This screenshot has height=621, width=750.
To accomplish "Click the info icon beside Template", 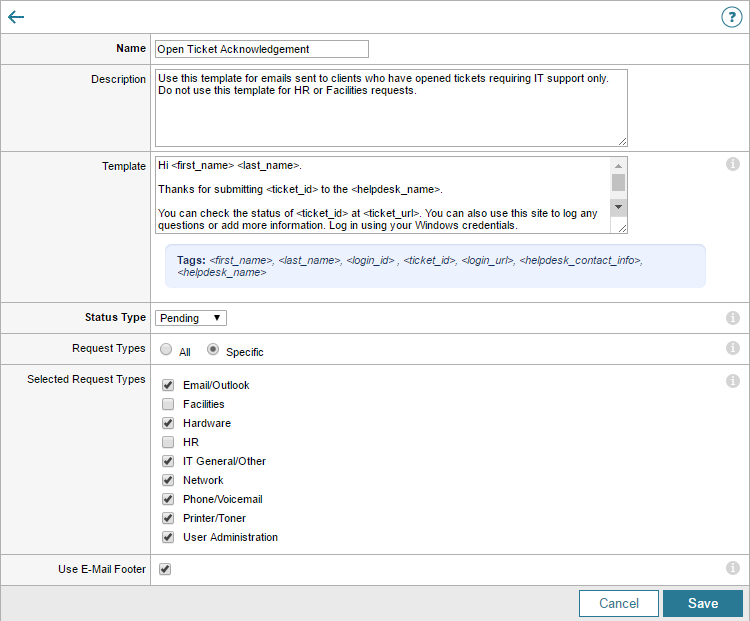I will pyautogui.click(x=732, y=164).
